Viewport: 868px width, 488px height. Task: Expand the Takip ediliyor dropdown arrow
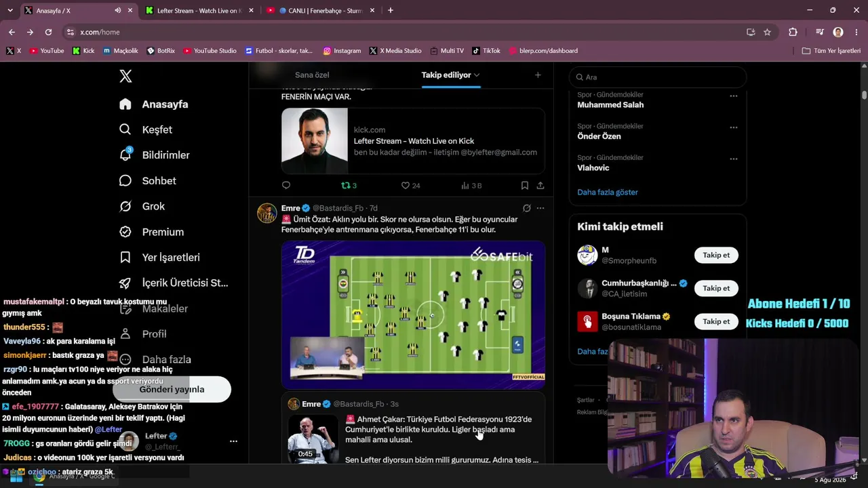tap(477, 75)
